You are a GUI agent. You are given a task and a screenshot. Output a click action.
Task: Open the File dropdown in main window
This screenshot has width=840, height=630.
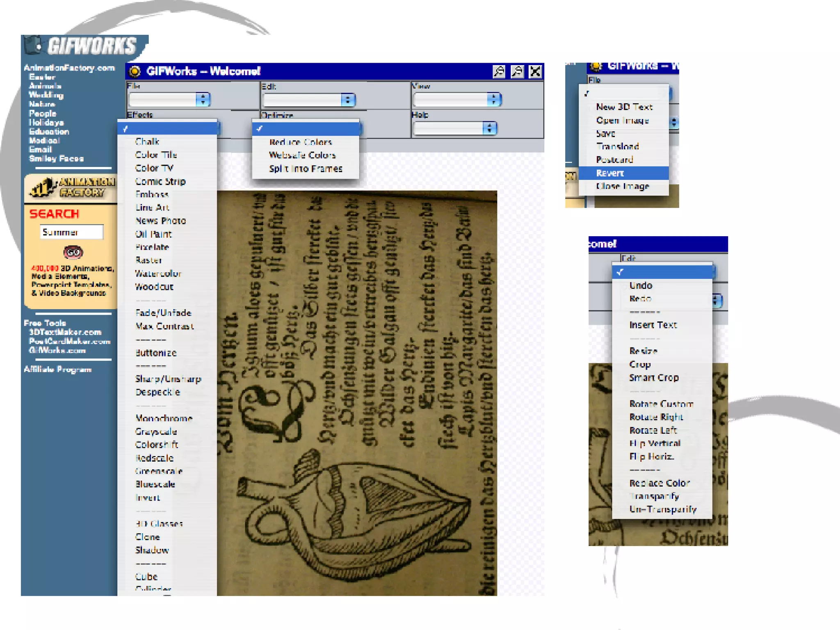pos(169,99)
